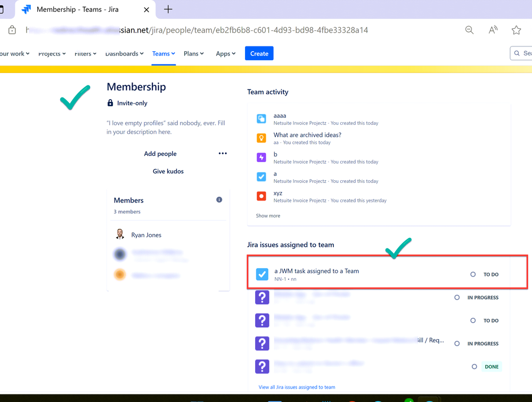The width and height of the screenshot is (532, 402).
Task: Click the Invite-only lock icon
Action: tap(110, 102)
